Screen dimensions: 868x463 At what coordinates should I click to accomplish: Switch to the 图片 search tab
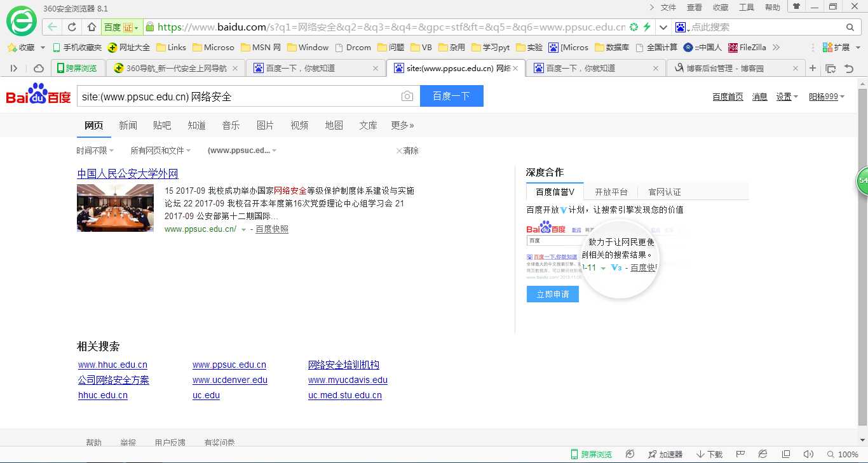265,125
